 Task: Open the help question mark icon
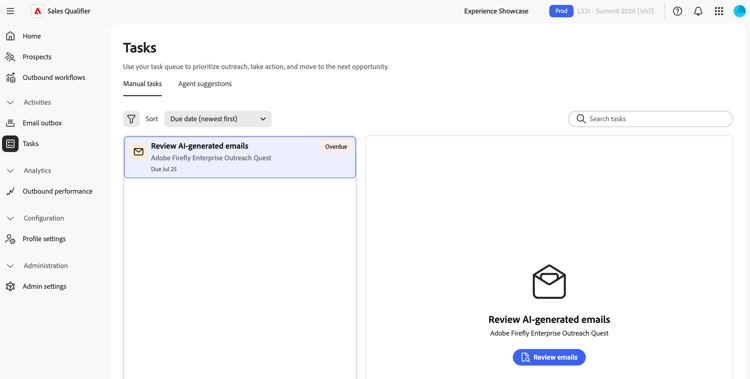pos(677,11)
